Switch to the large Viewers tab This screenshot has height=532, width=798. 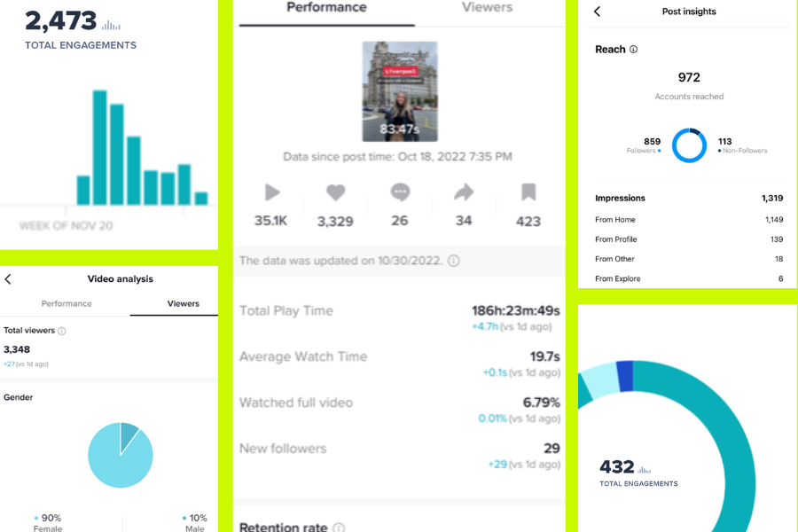tap(487, 8)
